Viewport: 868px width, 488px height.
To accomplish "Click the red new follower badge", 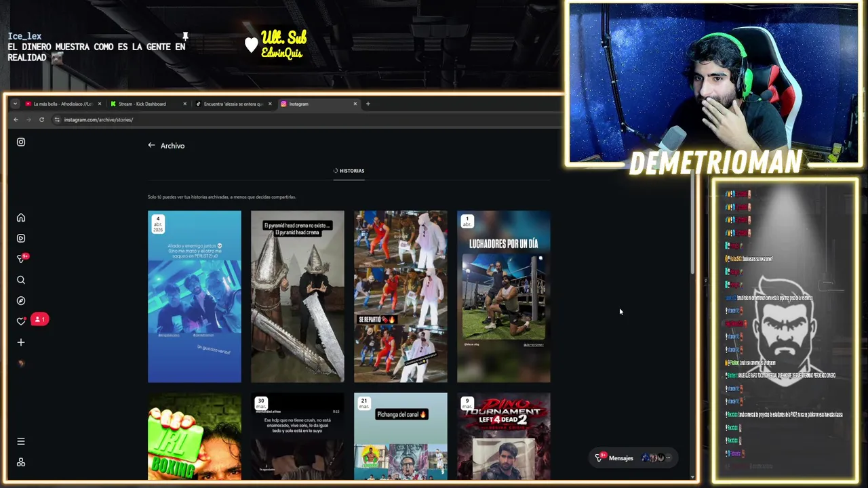I will point(39,319).
